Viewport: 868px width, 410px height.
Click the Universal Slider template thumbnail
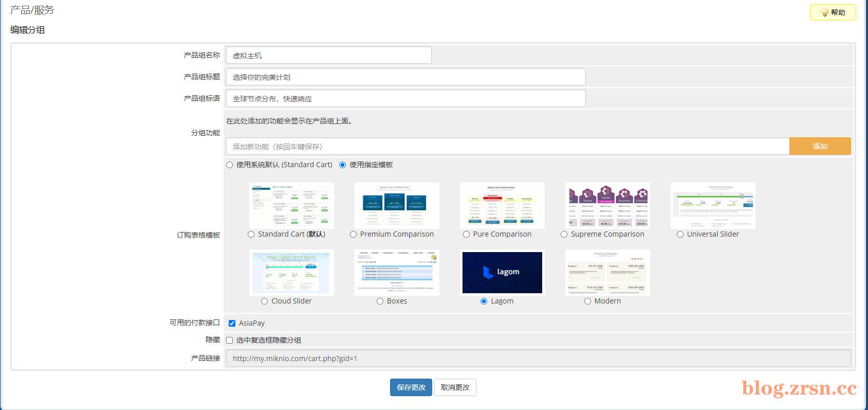point(713,206)
